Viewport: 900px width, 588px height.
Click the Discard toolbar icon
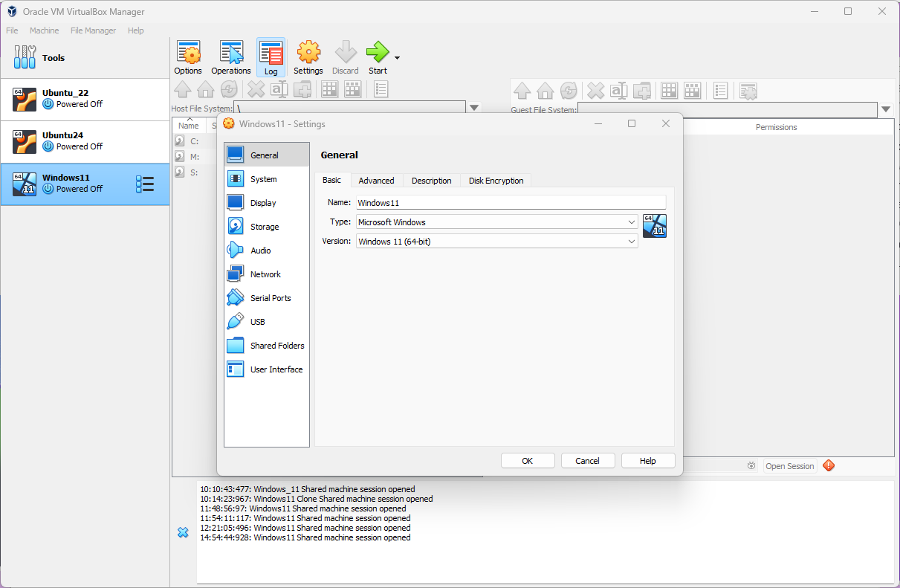pyautogui.click(x=345, y=57)
